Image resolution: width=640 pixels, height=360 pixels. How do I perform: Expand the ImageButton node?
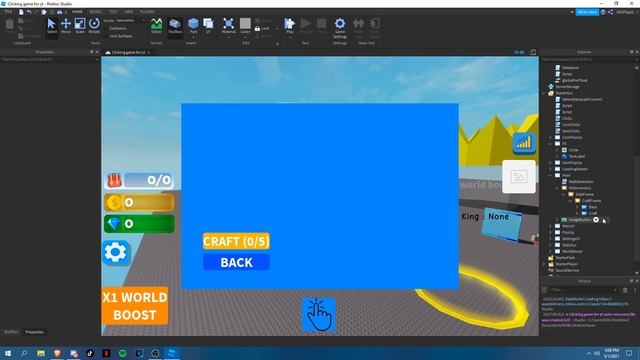pyautogui.click(x=557, y=220)
